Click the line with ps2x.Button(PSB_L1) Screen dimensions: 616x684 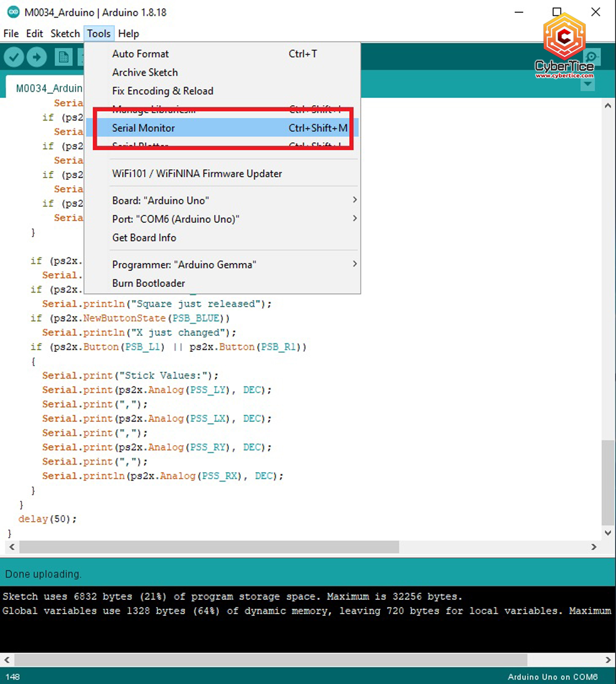click(168, 347)
